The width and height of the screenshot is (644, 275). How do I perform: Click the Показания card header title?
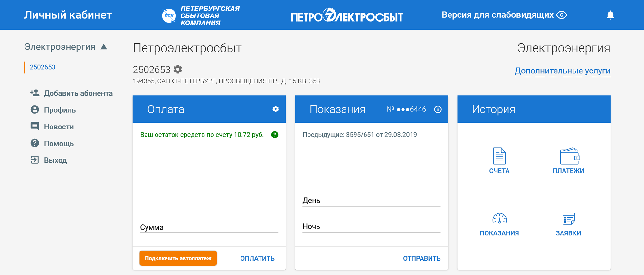(x=337, y=109)
